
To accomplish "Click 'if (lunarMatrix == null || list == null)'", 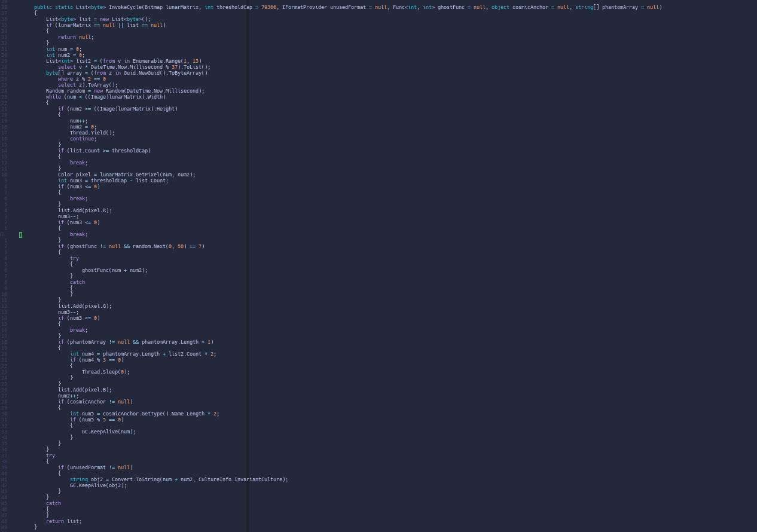I will tap(106, 25).
